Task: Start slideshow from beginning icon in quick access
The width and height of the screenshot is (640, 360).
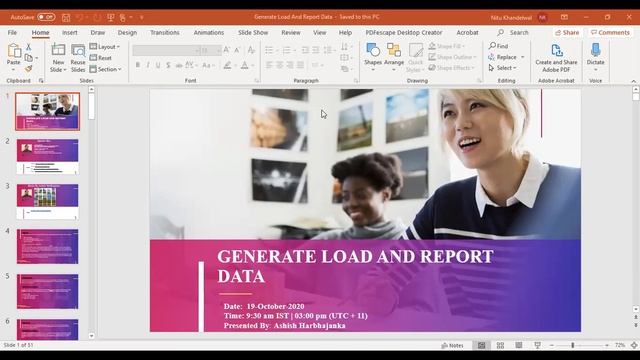Action: tap(111, 18)
